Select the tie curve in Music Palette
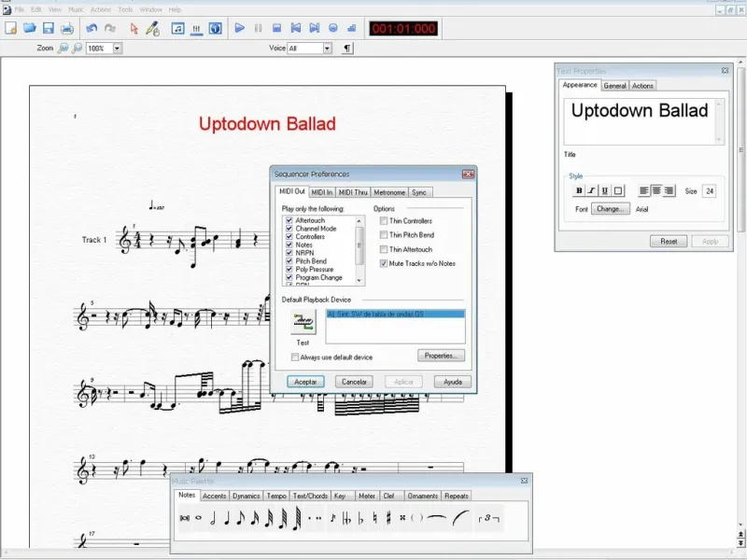 coord(437,517)
